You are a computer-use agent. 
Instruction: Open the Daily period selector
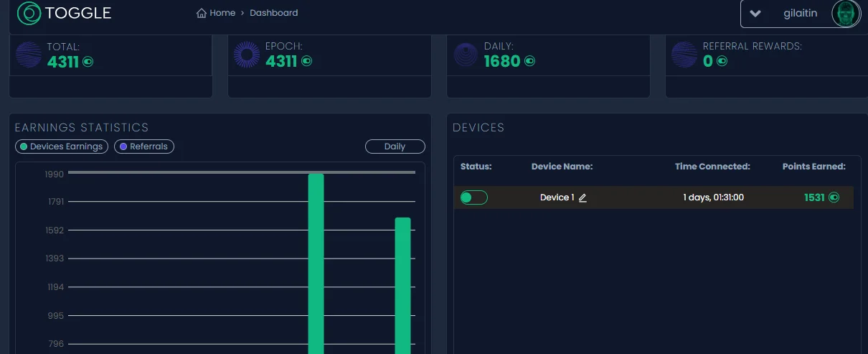point(395,146)
